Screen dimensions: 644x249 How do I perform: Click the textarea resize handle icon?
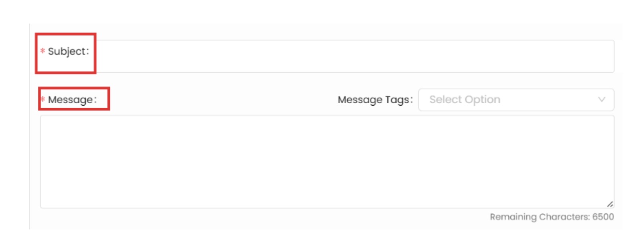610,204
